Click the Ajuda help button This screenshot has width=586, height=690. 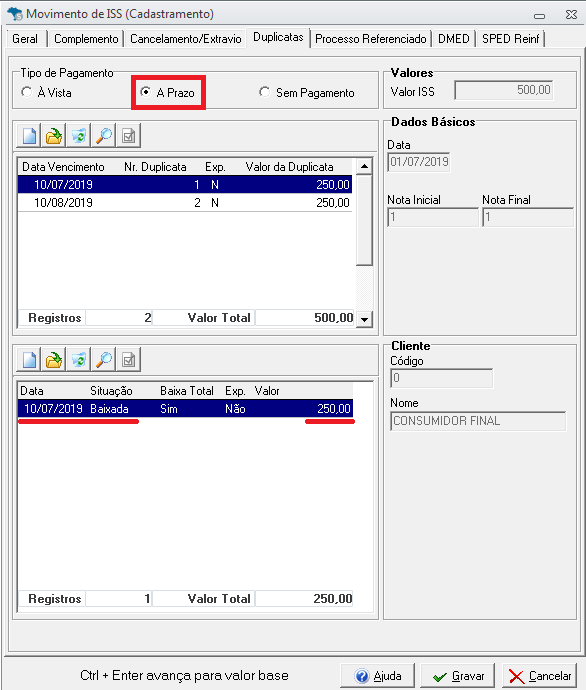(377, 676)
